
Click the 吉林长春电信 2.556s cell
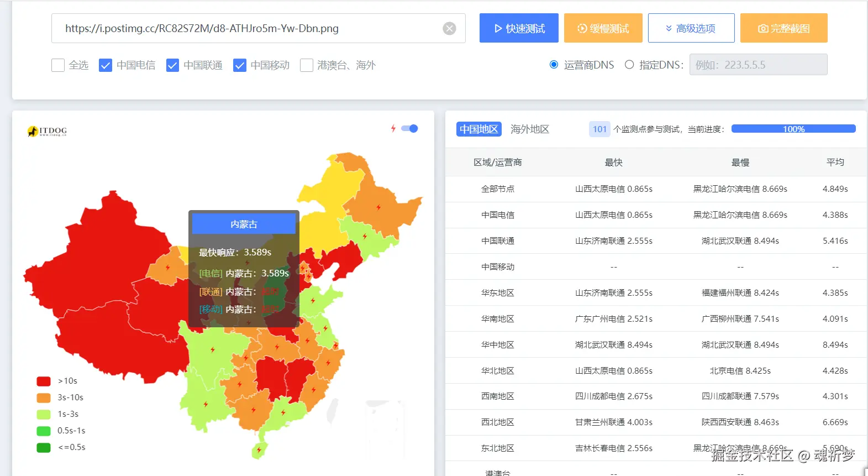pyautogui.click(x=613, y=448)
